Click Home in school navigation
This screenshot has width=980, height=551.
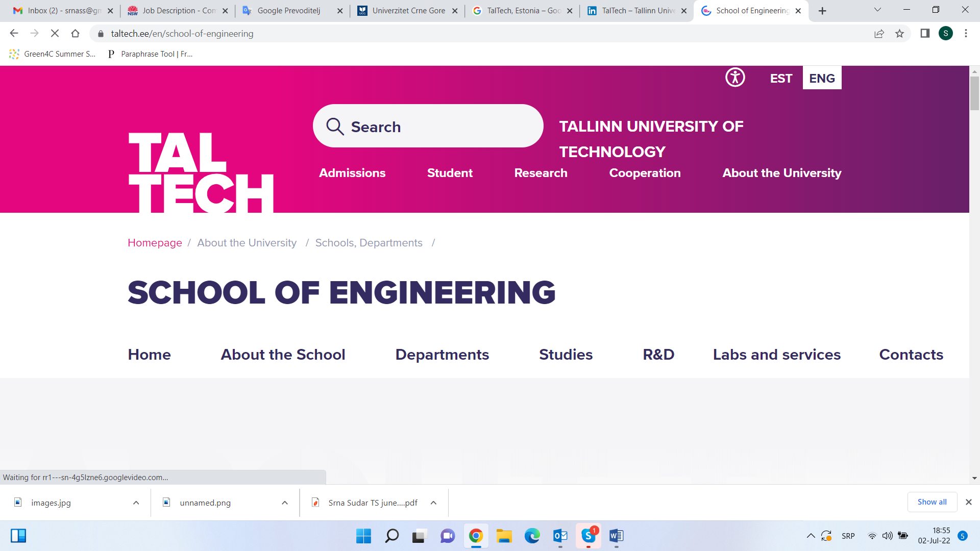(x=149, y=355)
